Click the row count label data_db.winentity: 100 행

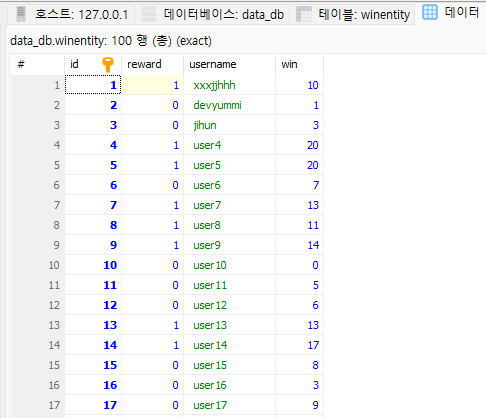111,41
